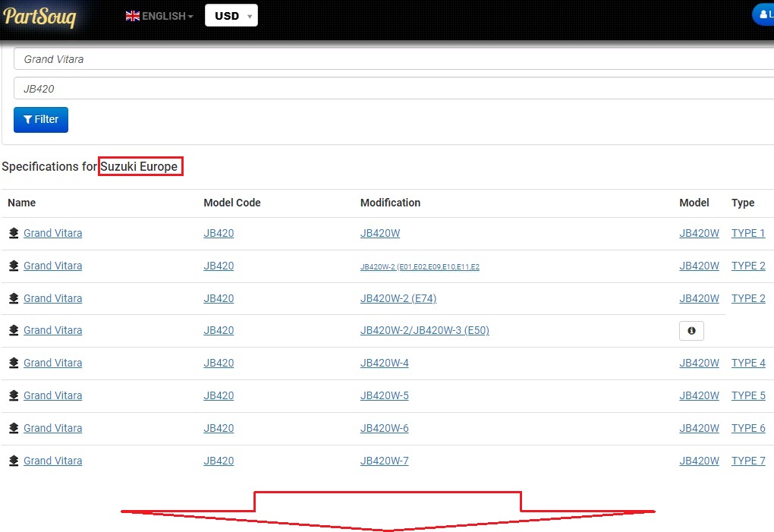Click the Grand Vitara filter field

(x=393, y=58)
